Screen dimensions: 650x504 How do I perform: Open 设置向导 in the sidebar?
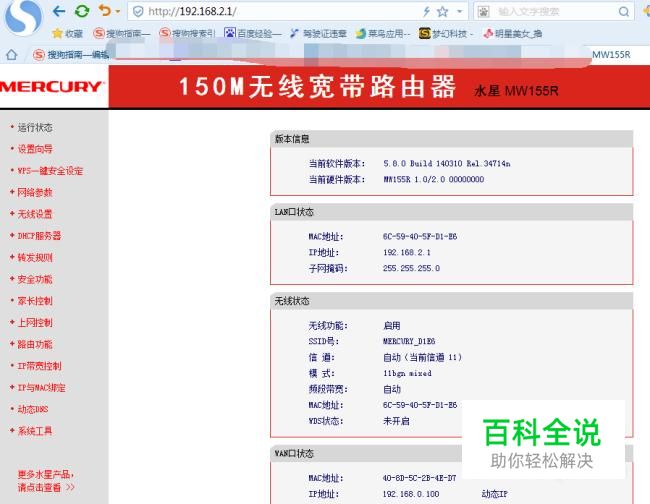(x=35, y=149)
